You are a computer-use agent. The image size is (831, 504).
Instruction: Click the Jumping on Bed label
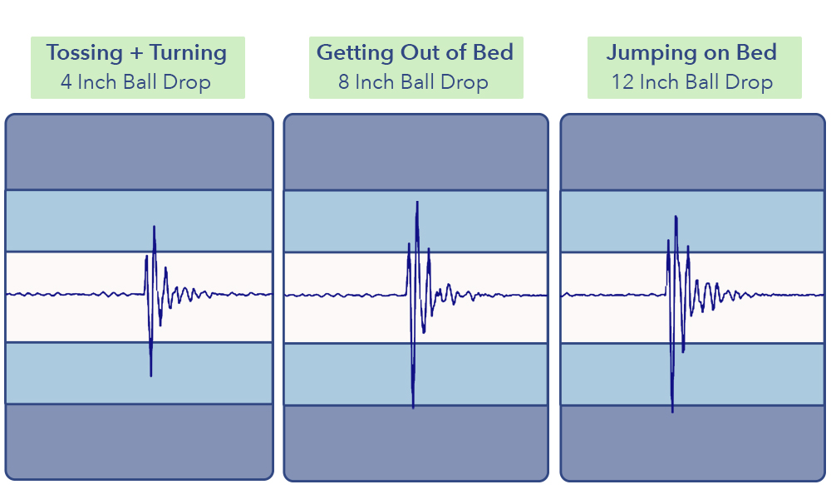pos(691,52)
